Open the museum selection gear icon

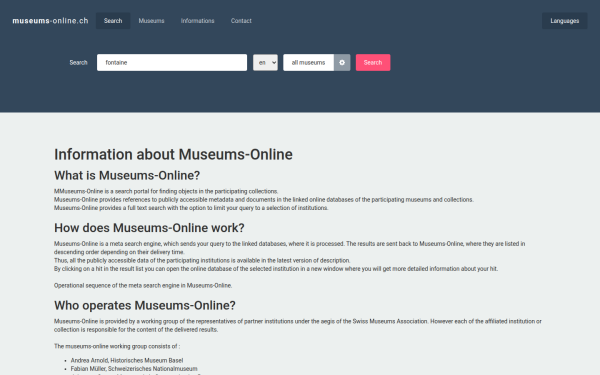pyautogui.click(x=342, y=62)
